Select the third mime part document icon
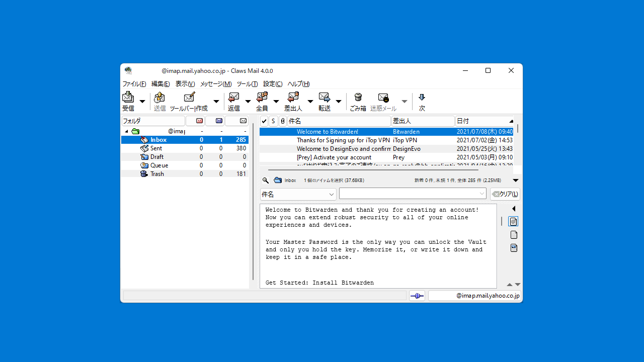Image resolution: width=644 pixels, height=362 pixels. tap(514, 248)
